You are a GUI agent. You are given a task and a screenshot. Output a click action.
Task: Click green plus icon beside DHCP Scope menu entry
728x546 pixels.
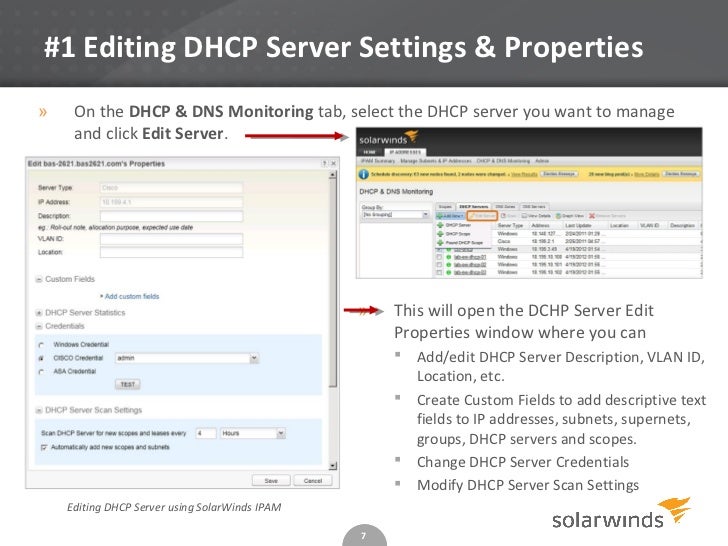coord(440,234)
